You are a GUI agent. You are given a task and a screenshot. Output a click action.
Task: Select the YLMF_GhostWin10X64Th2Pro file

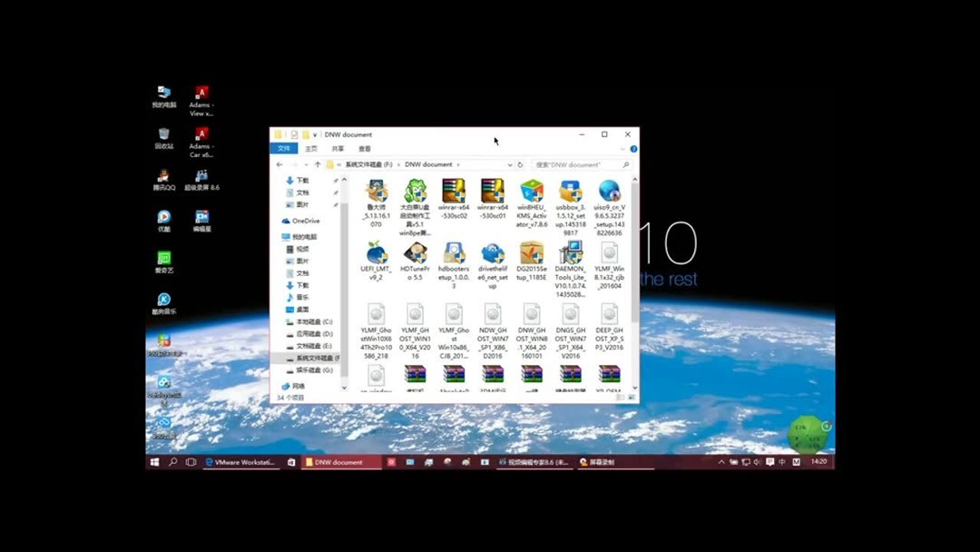[x=377, y=331]
